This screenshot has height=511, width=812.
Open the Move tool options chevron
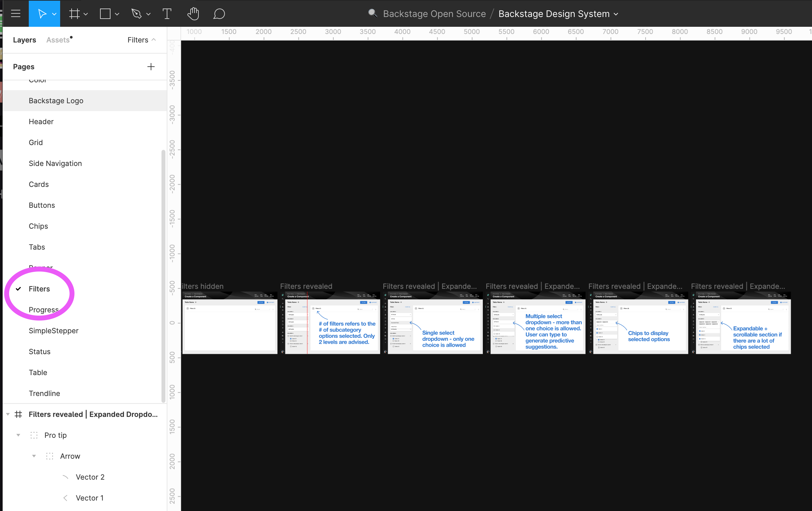(x=54, y=14)
